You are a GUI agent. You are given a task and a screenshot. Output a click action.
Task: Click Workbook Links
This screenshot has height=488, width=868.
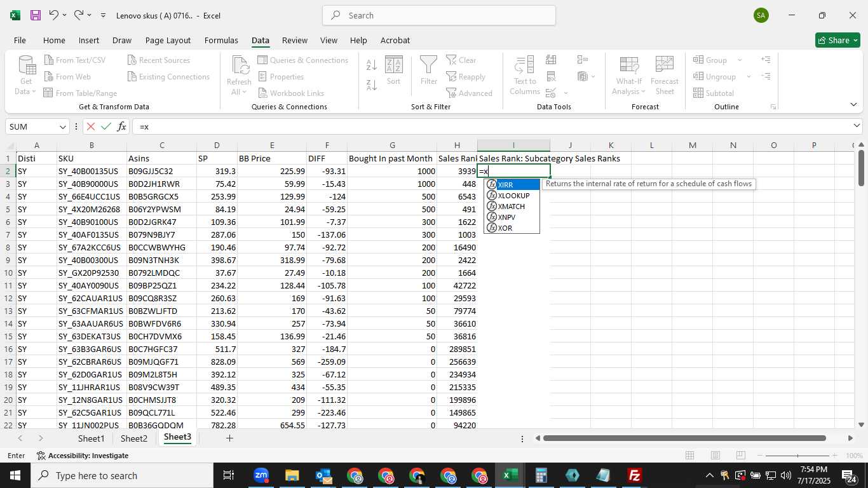290,93
